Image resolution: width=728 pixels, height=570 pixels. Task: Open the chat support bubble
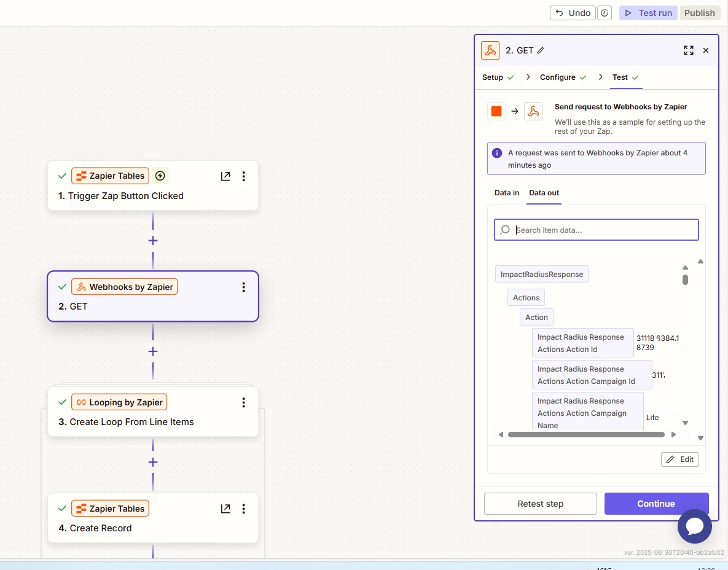tap(695, 526)
